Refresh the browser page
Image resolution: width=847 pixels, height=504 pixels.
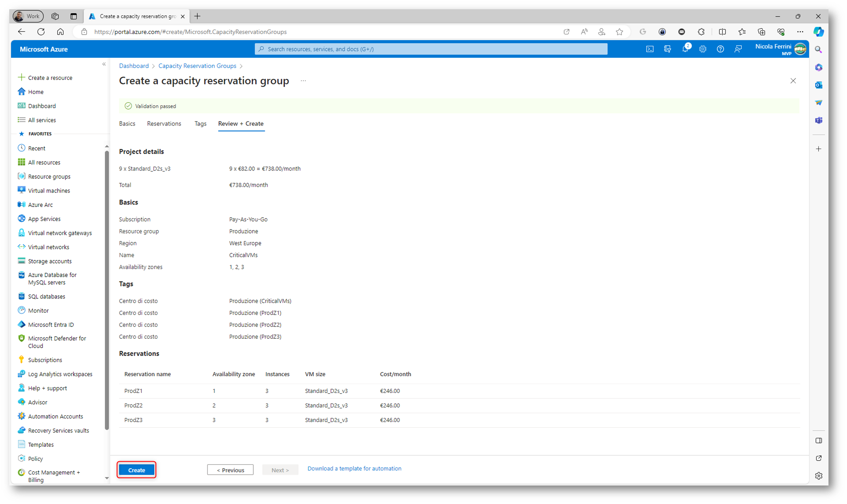pyautogui.click(x=41, y=32)
